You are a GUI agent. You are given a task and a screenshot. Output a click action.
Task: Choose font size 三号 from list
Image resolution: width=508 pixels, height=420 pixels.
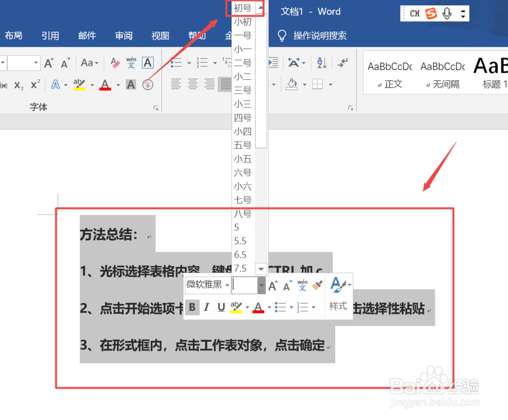click(243, 90)
